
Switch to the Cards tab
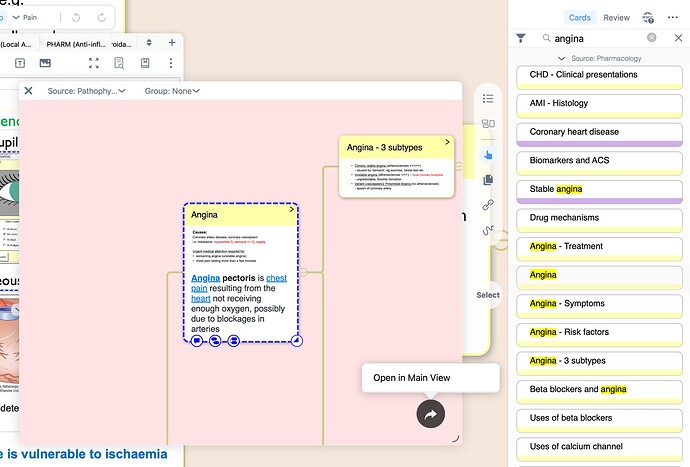pos(580,18)
